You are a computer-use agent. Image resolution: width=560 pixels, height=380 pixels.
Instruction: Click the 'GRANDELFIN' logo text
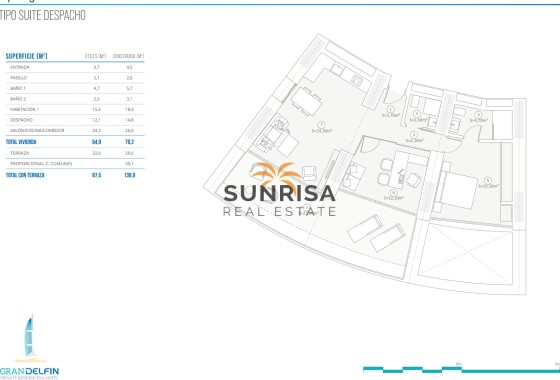[29, 371]
